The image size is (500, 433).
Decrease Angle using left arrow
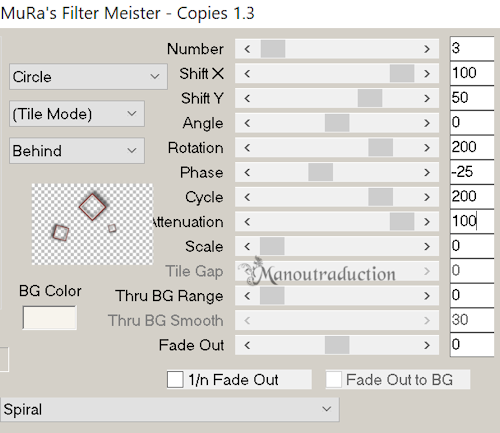point(247,123)
